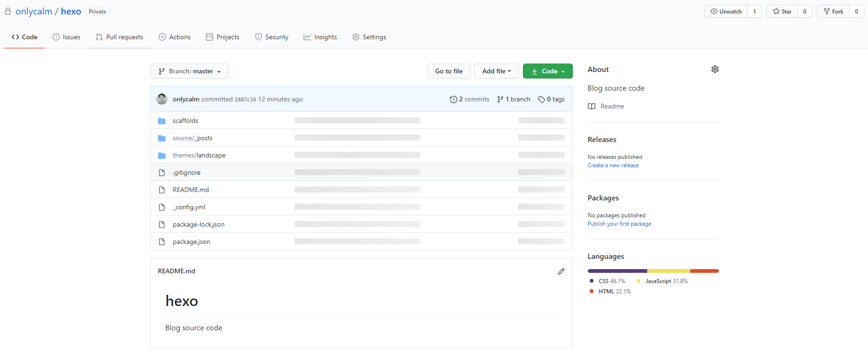868x356 pixels.
Task: Open the Actions tab
Action: 174,37
